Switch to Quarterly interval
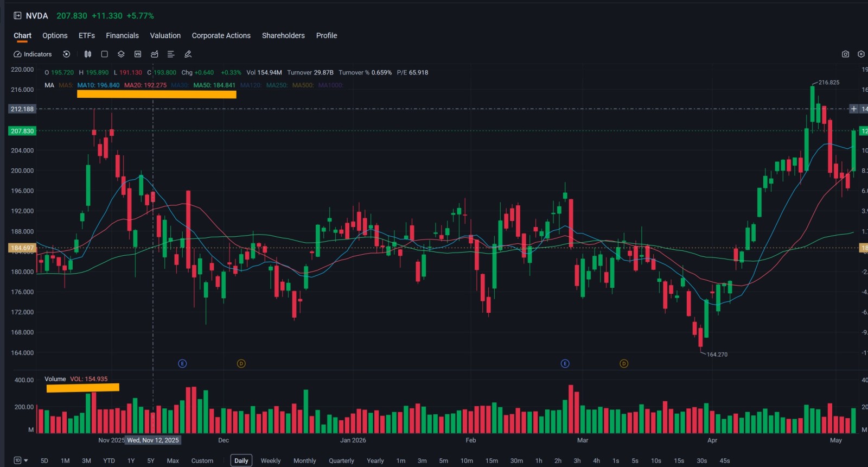This screenshot has height=467, width=868. click(341, 460)
